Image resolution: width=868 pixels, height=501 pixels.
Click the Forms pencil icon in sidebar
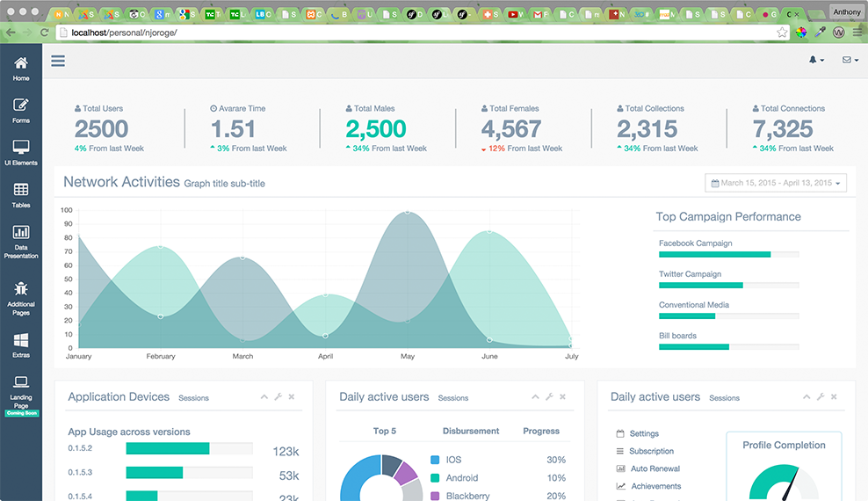pos(21,105)
